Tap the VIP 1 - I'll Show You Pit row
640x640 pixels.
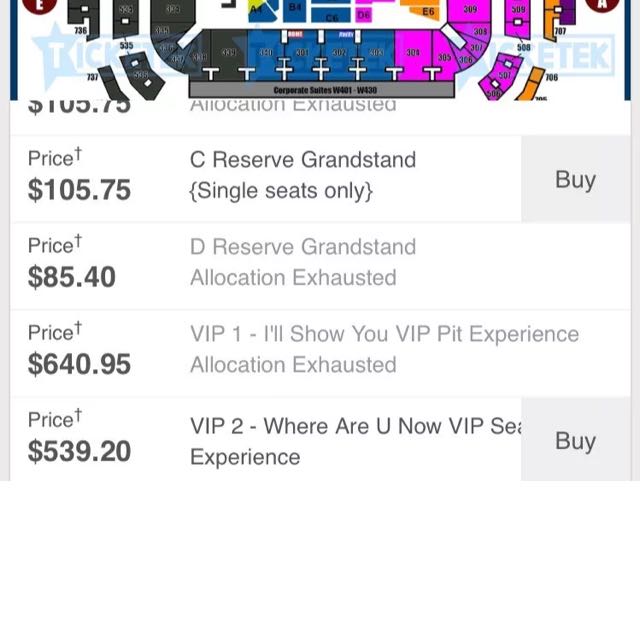coord(320,353)
